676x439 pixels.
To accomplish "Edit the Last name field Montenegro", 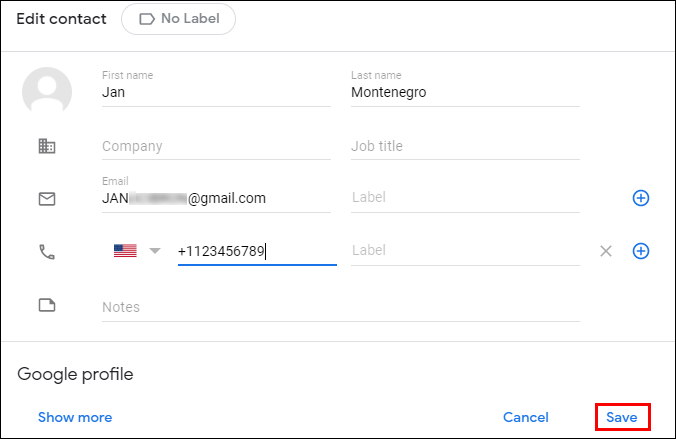I will pyautogui.click(x=464, y=92).
